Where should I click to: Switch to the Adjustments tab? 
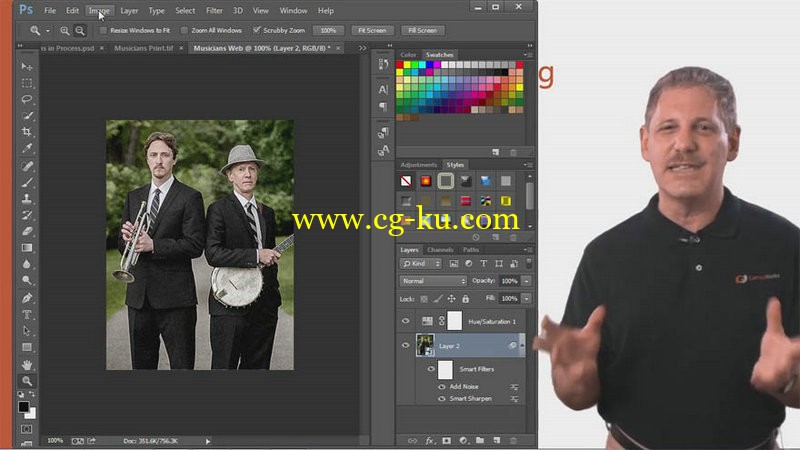pyautogui.click(x=418, y=165)
